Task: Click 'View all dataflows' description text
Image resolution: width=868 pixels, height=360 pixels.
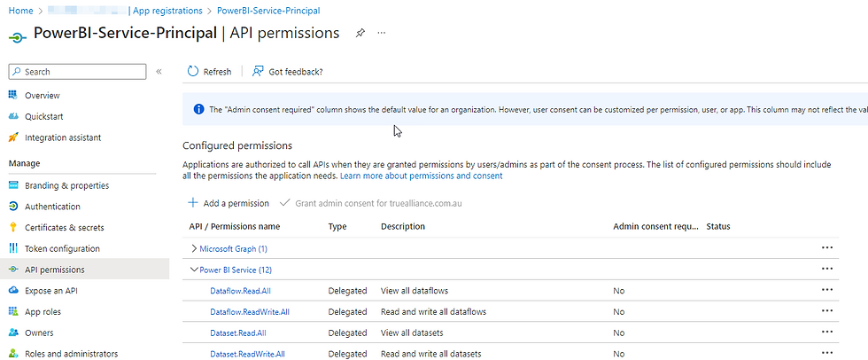Action: point(415,291)
